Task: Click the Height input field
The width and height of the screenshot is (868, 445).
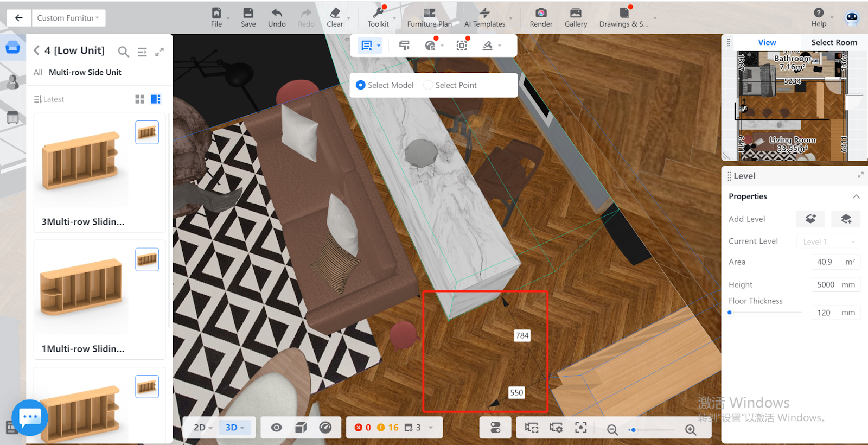Action: coord(827,284)
